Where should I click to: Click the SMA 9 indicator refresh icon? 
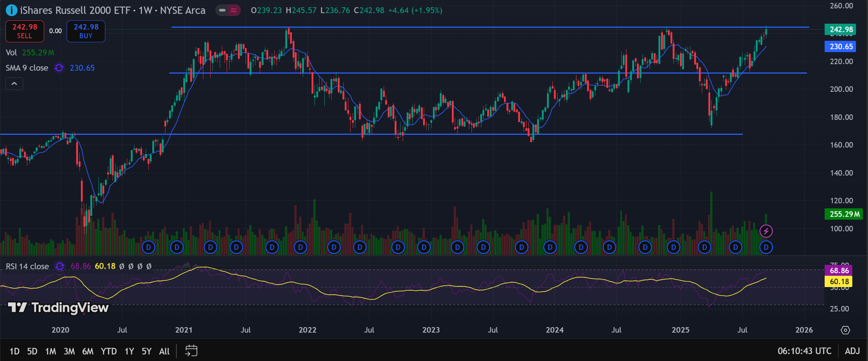59,68
